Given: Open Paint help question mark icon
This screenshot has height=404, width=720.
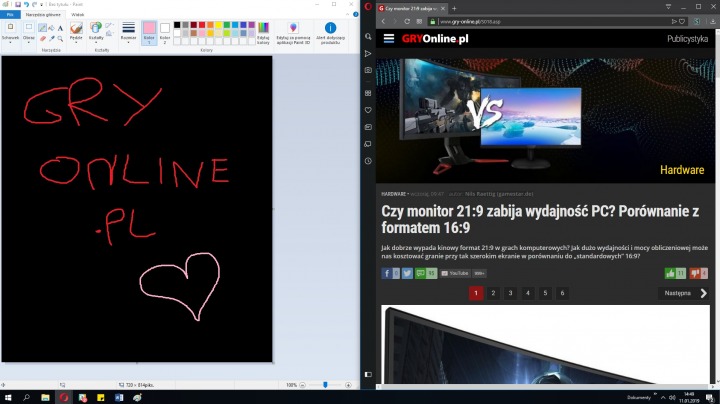Looking at the screenshot, I should pyautogui.click(x=355, y=14).
